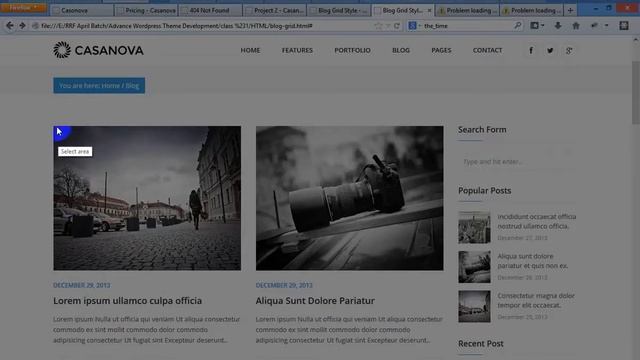Open the BLOG nav menu item
640x360 pixels.
[x=401, y=50]
